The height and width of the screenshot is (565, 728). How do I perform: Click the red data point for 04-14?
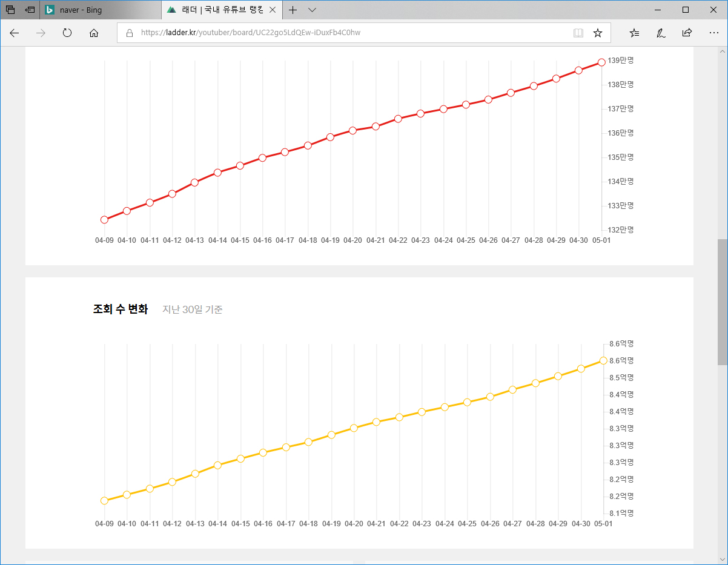tap(217, 173)
